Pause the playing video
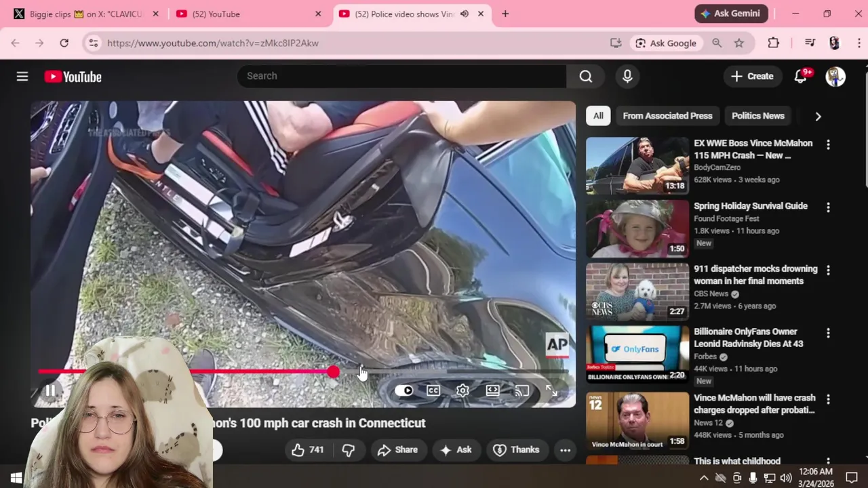 click(x=51, y=391)
